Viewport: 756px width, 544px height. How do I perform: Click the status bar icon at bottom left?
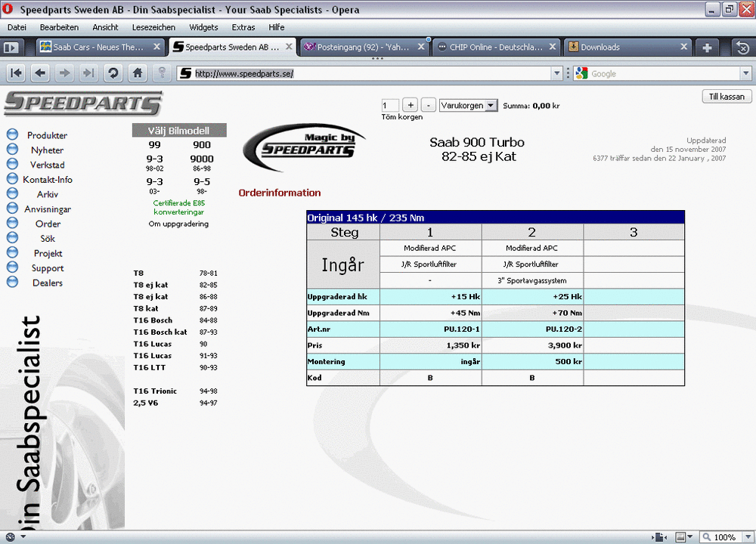[x=10, y=536]
